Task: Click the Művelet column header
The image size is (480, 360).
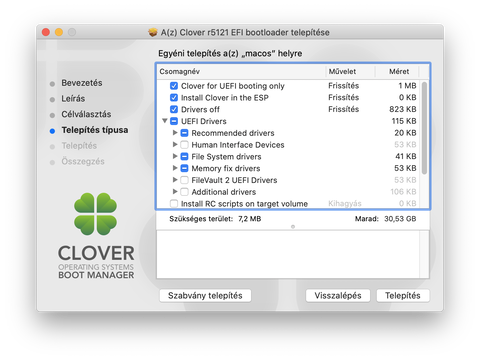Action: click(x=350, y=71)
